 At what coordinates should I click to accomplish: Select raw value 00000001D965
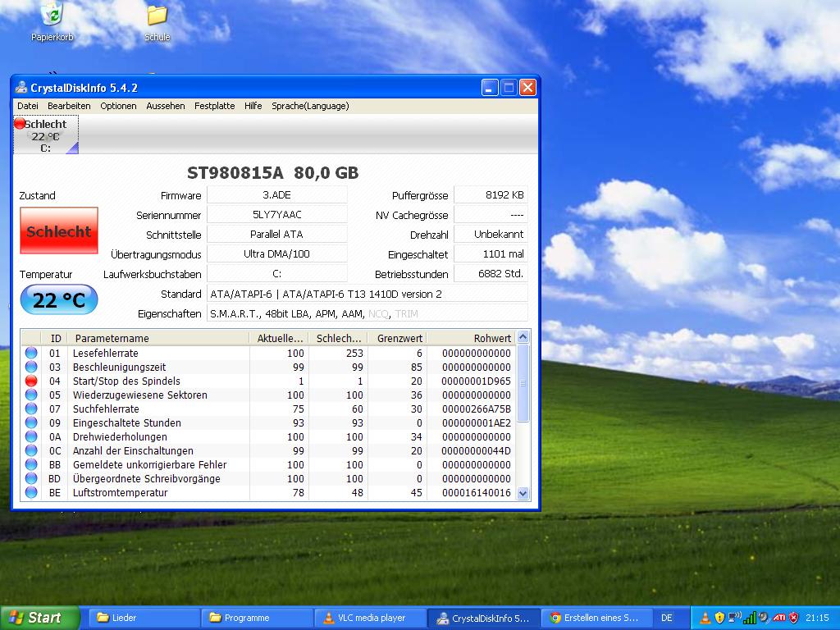click(x=476, y=381)
